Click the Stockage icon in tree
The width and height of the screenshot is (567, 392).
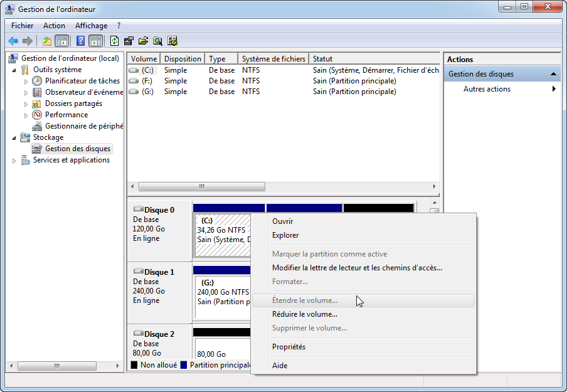click(x=25, y=137)
